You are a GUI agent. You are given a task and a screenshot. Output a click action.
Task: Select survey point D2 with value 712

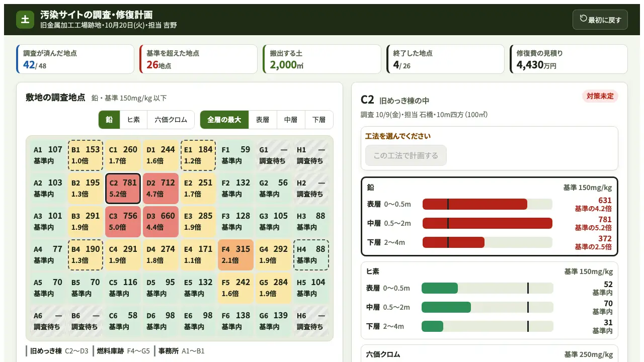click(160, 189)
